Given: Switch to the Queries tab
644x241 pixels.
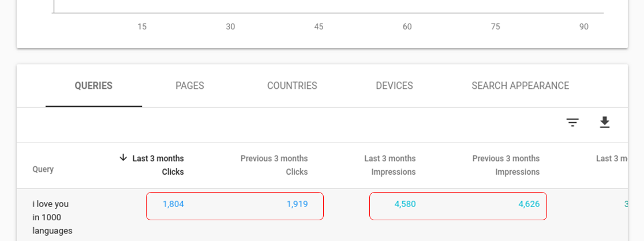Looking at the screenshot, I should click(93, 86).
